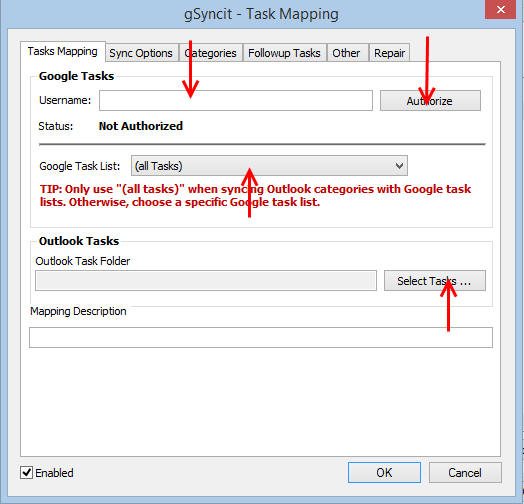Open the Repair tab
Image resolution: width=524 pixels, height=504 pixels.
[389, 53]
